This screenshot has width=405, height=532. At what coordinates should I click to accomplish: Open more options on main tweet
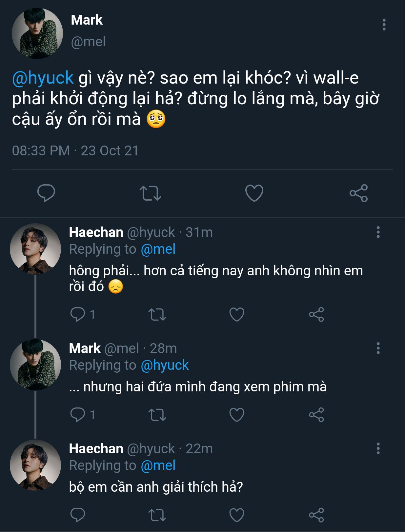(x=384, y=25)
